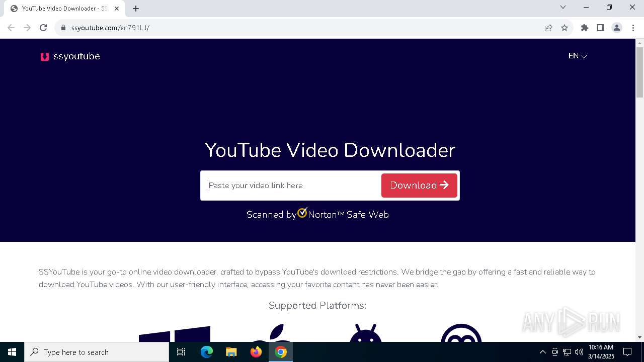Click the circular platform icon right of Android
The image size is (644, 362).
click(x=461, y=333)
